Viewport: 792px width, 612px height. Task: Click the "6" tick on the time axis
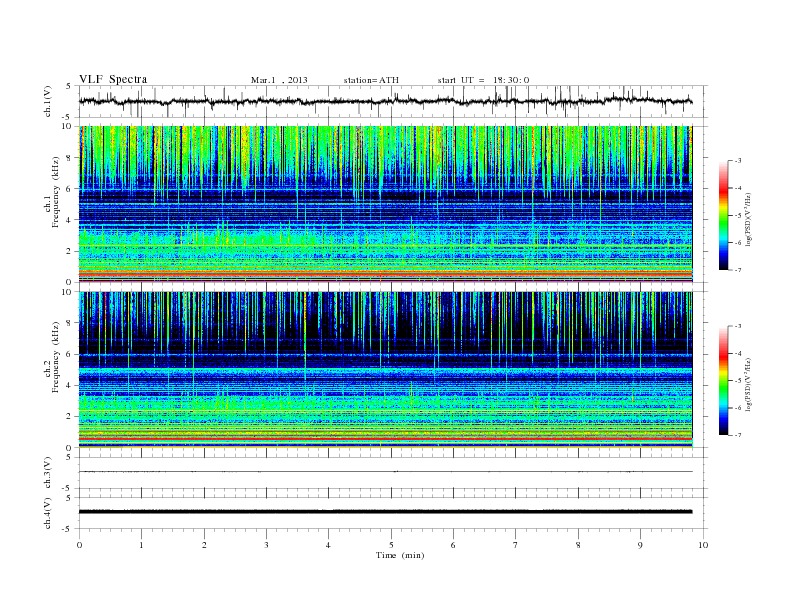click(453, 545)
